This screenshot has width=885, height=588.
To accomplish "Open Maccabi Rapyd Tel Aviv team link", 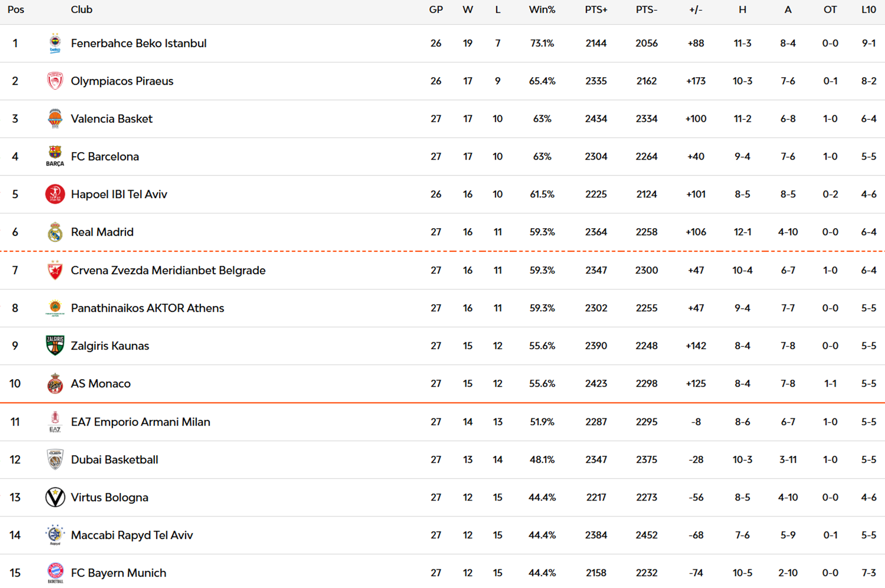I will click(x=132, y=535).
